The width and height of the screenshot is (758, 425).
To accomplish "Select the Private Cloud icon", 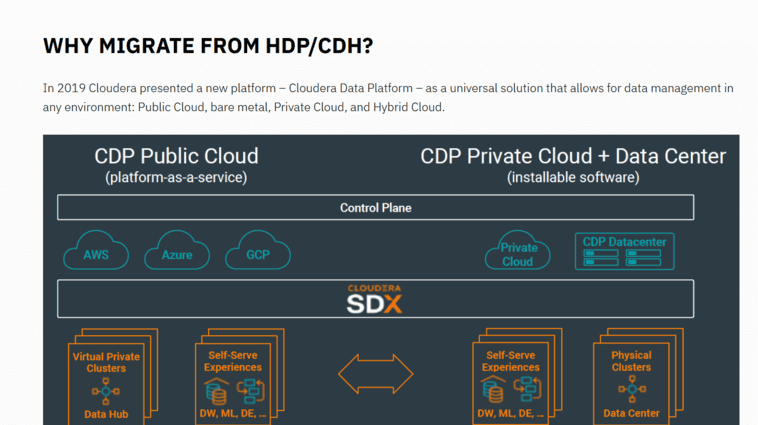I will (x=518, y=254).
